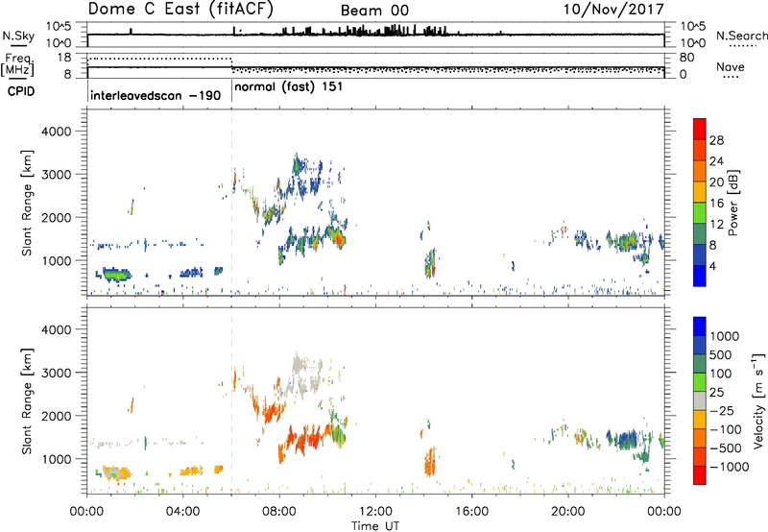Click the "16" value on Power color bar
Screen dimensions: 768x532
point(716,204)
